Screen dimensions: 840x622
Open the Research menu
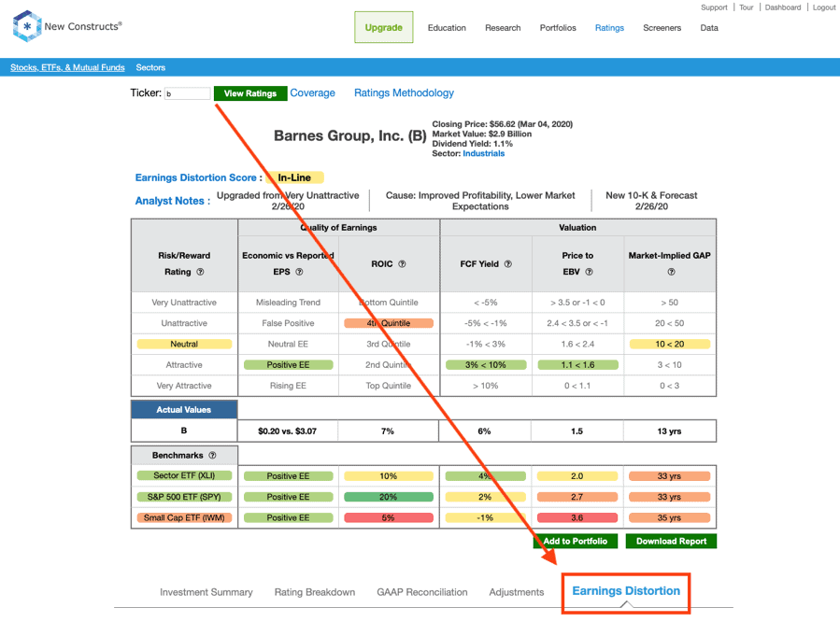(x=503, y=28)
